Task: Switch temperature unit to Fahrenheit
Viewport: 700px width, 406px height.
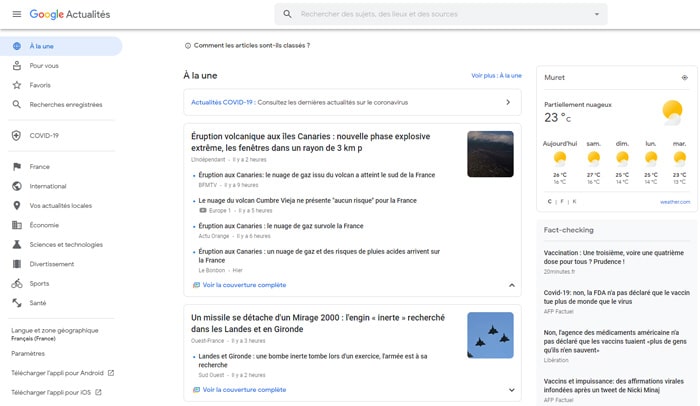Action: (x=561, y=201)
